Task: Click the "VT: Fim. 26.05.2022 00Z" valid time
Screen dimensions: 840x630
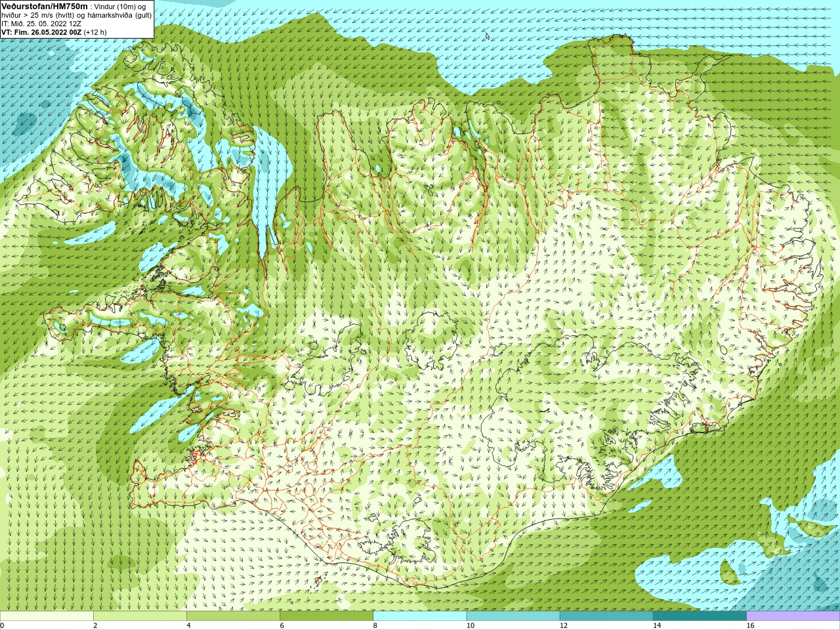Action: tap(41, 32)
